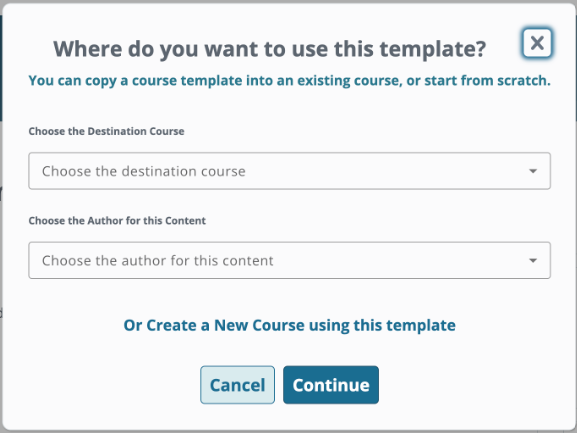Click the caret arrow in author field
The width and height of the screenshot is (577, 433).
point(532,260)
